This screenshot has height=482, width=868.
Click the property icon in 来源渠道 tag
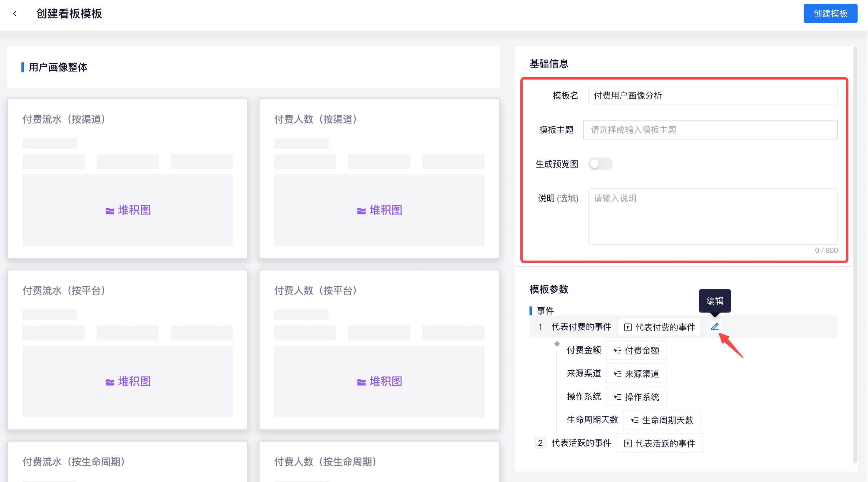pos(618,374)
